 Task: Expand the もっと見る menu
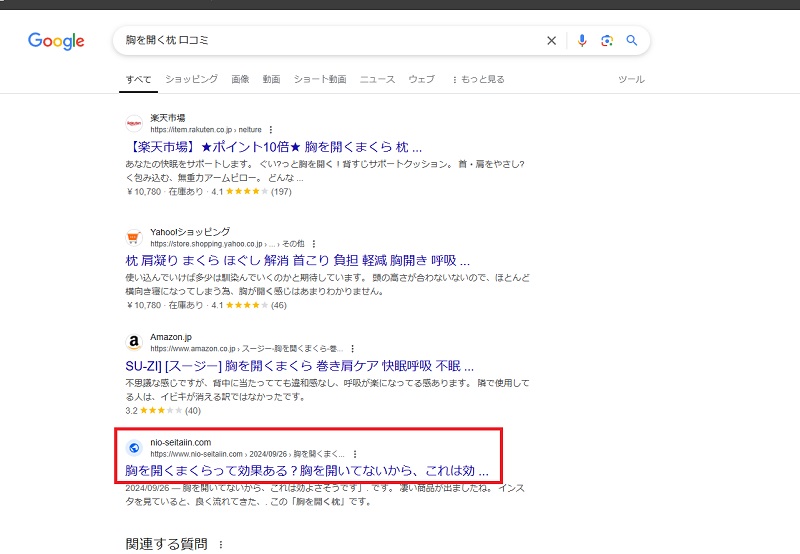click(x=478, y=79)
